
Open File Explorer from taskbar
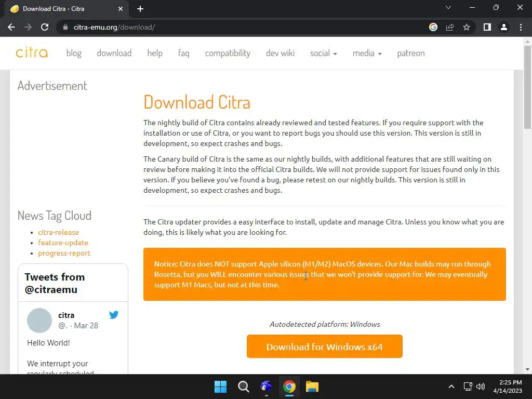(x=312, y=387)
